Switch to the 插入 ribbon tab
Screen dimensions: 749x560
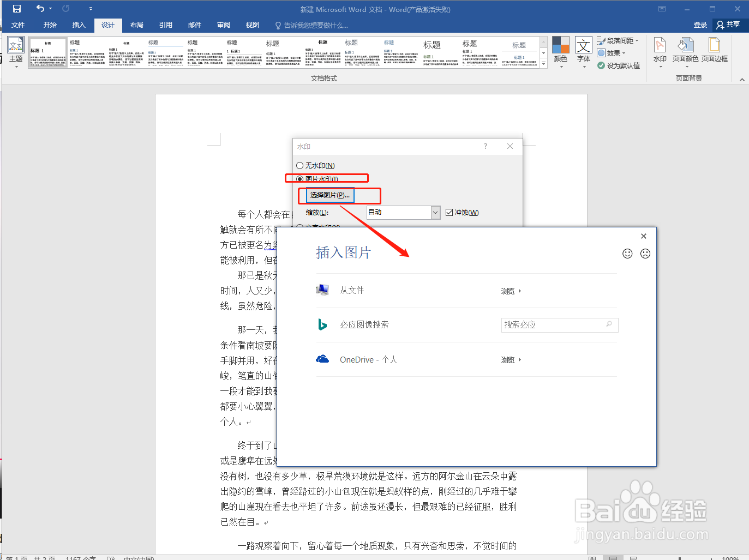click(79, 25)
